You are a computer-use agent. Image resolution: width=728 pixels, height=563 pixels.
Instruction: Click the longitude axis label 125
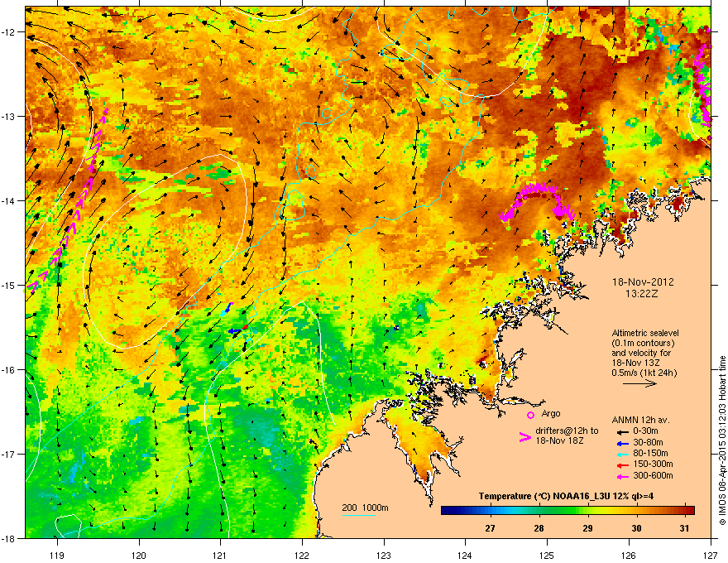click(x=547, y=556)
